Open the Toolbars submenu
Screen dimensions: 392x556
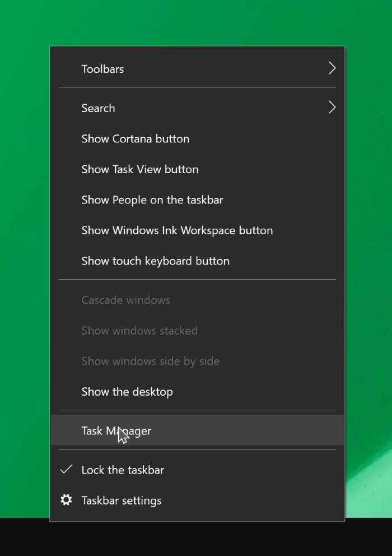tap(197, 69)
